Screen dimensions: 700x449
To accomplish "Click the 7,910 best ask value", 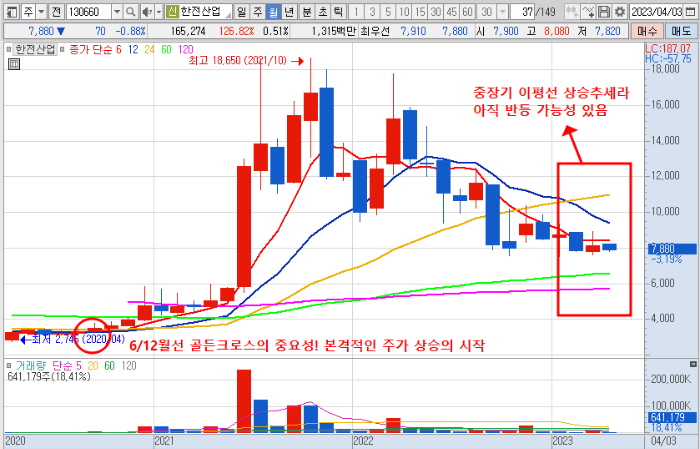I will pos(413,31).
